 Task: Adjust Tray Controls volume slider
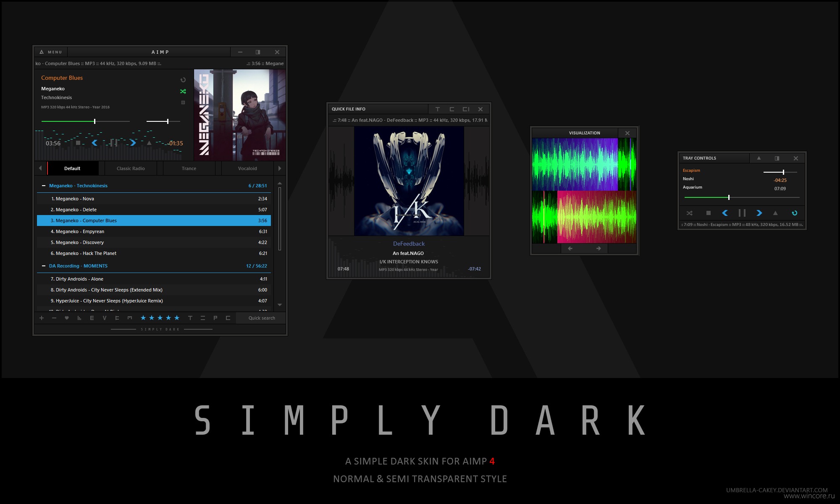pyautogui.click(x=780, y=172)
